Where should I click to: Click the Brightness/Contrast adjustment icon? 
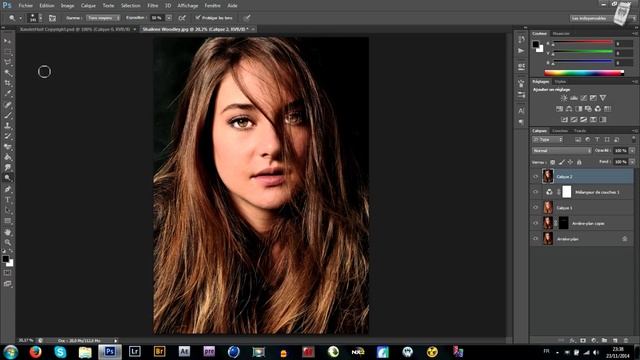[x=564, y=98]
